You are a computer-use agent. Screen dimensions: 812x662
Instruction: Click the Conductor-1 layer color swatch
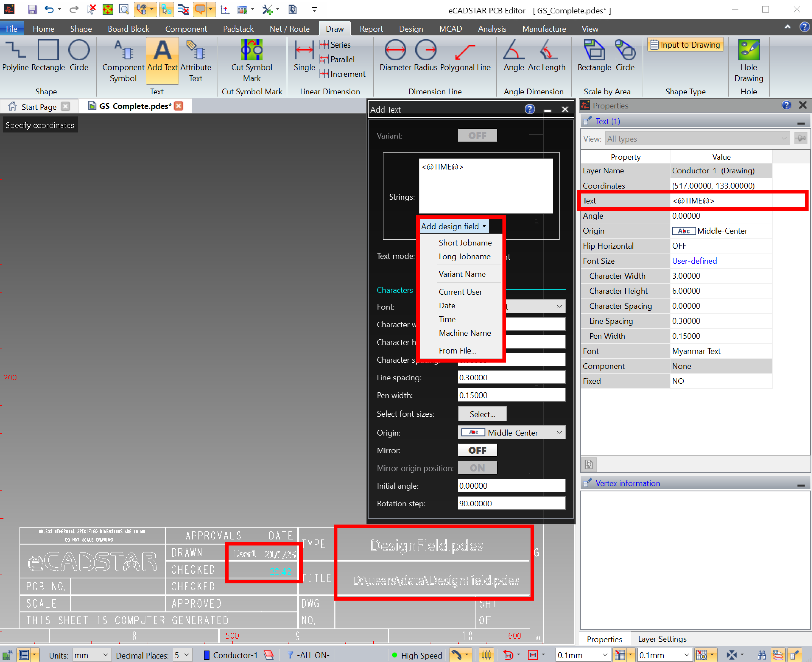click(x=206, y=655)
